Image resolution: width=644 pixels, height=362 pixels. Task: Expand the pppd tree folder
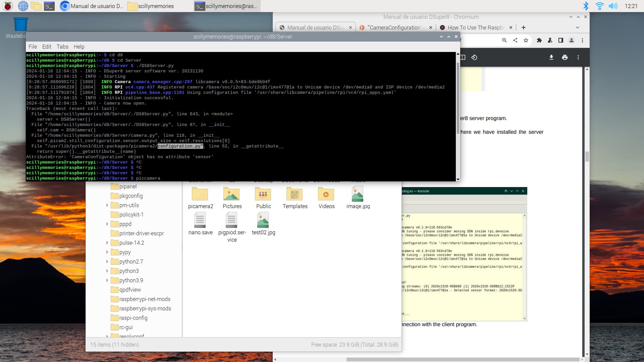point(107,224)
